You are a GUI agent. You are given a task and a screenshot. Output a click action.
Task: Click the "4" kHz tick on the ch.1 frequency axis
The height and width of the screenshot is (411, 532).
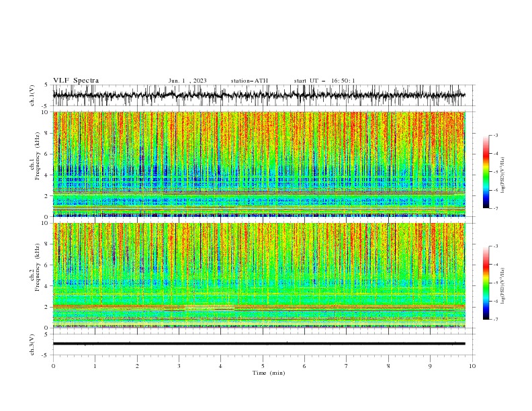(47, 175)
